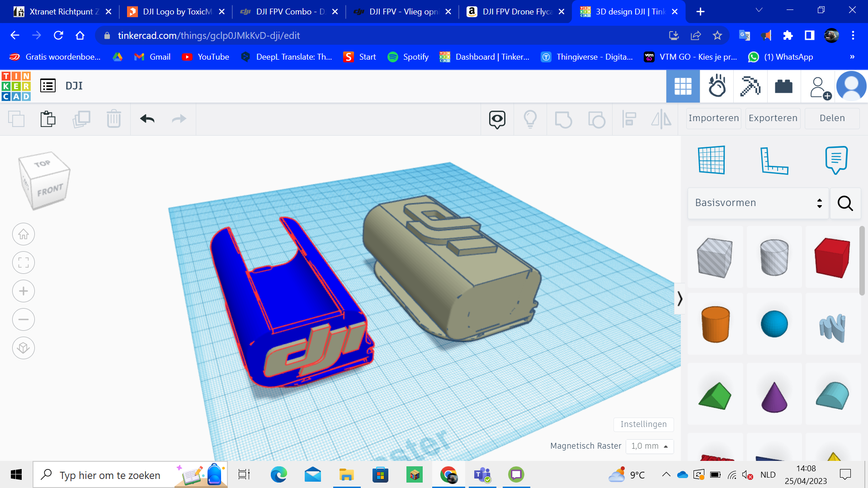The height and width of the screenshot is (488, 868).
Task: Switch to Blocks pickaxe mode
Action: pos(750,86)
